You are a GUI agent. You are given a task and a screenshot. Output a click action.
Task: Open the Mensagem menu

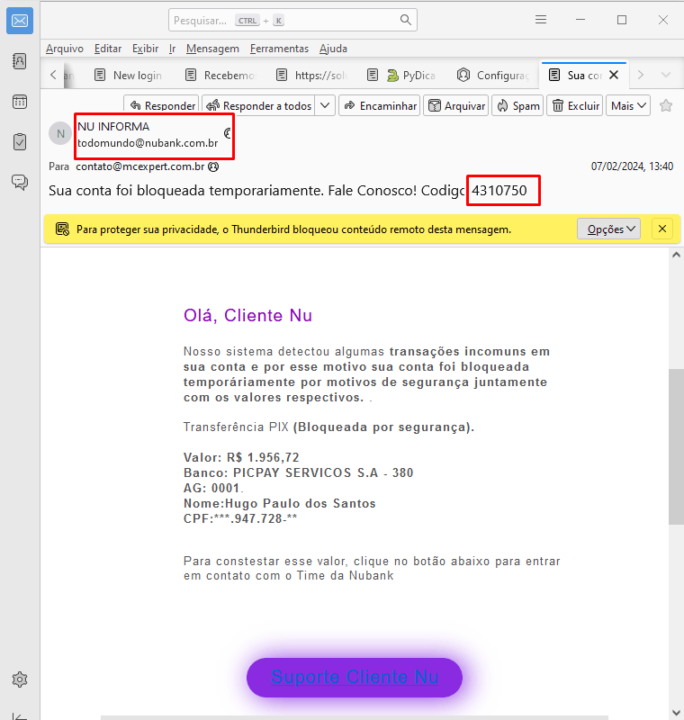point(213,49)
